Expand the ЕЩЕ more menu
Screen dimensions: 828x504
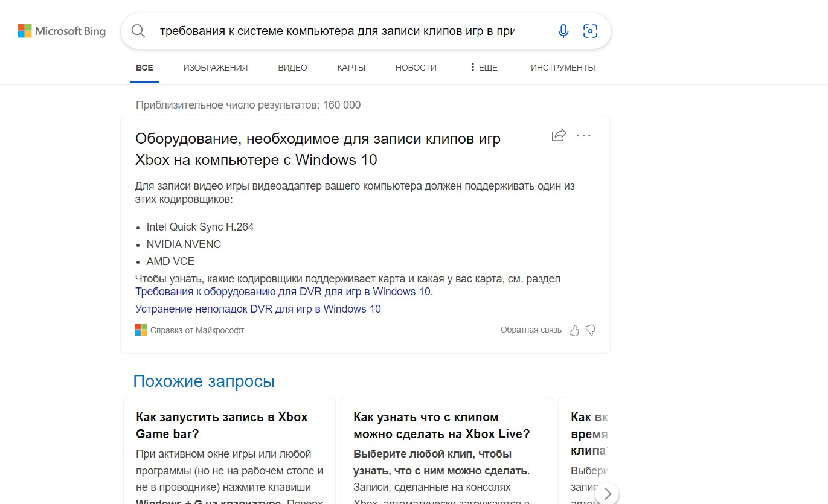pyautogui.click(x=483, y=68)
